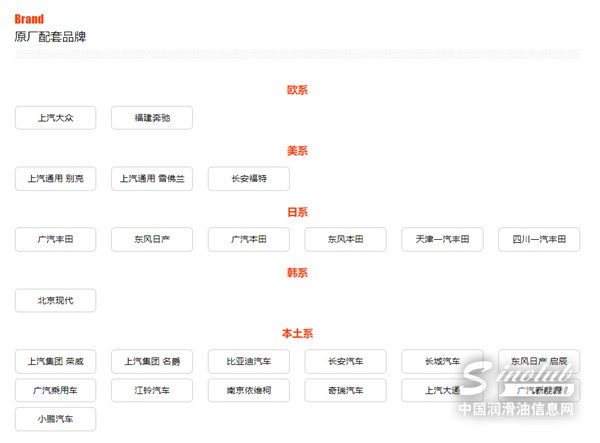Click the 日系 category heading
Viewport: 600px width, 443px height.
[x=297, y=212]
